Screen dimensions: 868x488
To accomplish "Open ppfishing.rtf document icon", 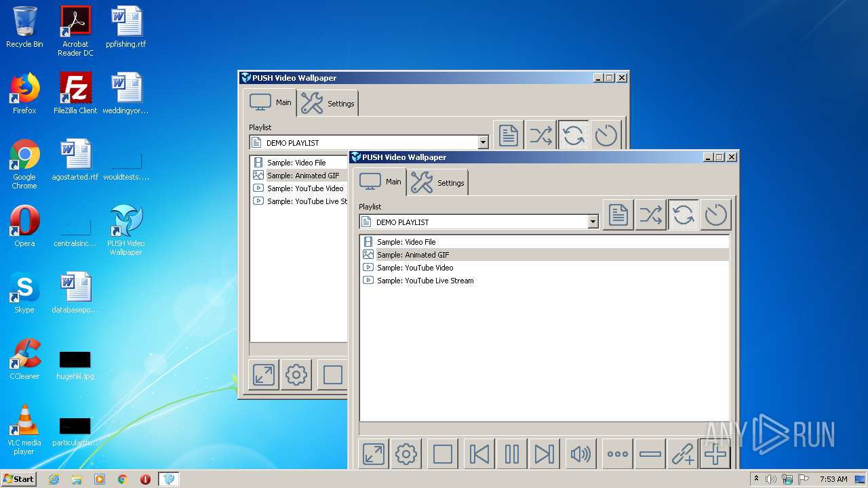I will [x=126, y=27].
